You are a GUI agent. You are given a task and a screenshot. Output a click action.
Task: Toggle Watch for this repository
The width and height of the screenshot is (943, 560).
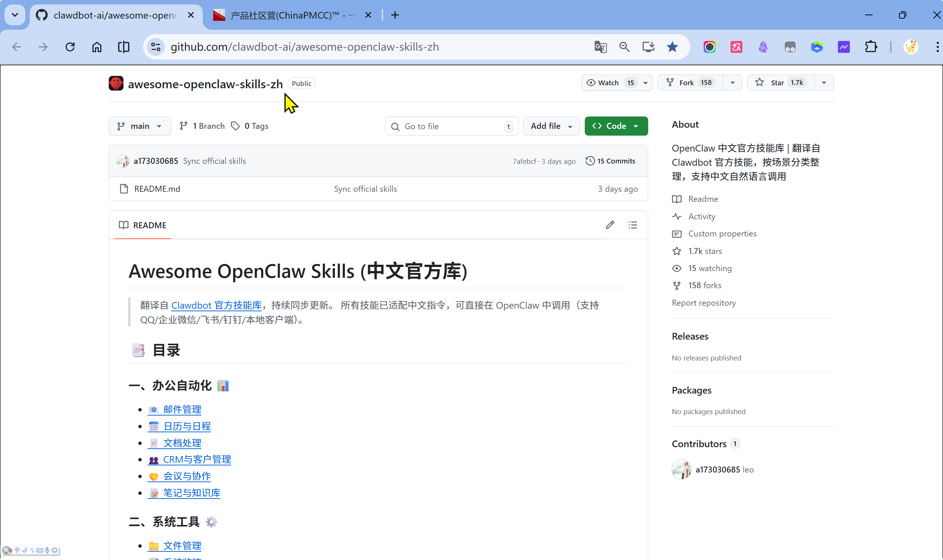[608, 83]
